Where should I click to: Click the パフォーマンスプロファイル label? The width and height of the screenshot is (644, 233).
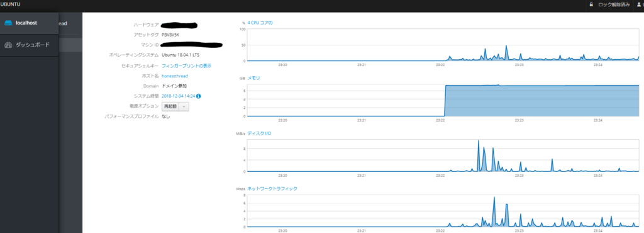132,116
